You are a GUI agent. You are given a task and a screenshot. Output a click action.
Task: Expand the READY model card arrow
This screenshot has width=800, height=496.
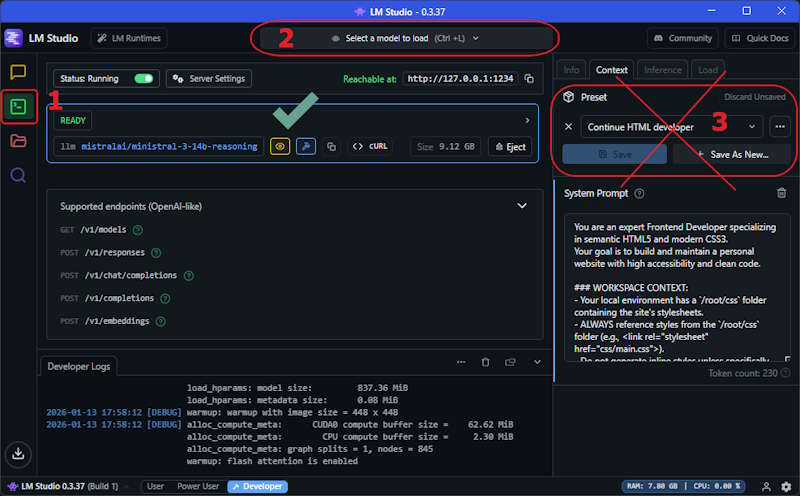point(527,120)
